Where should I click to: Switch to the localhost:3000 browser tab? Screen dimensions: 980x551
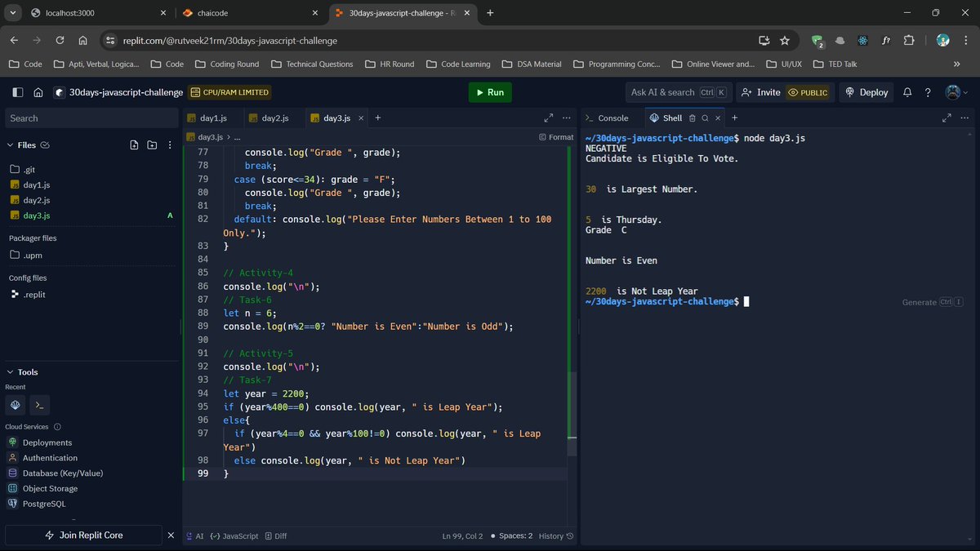coord(98,13)
